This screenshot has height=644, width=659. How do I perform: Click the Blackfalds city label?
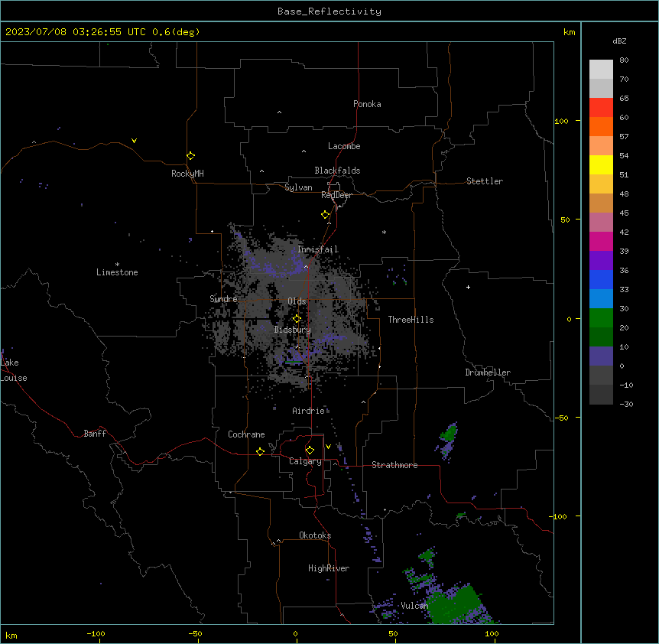pyautogui.click(x=337, y=171)
